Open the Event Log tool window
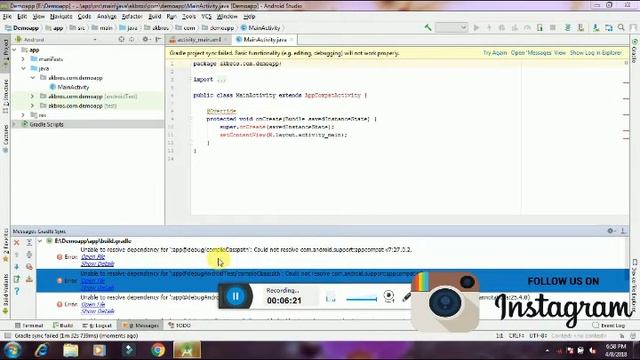The height and width of the screenshot is (360, 640). pyautogui.click(x=609, y=325)
